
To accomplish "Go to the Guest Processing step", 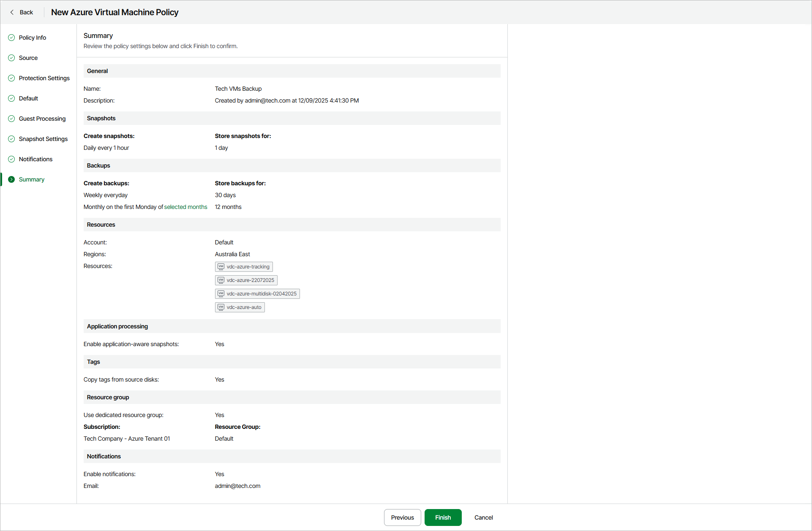I will click(x=42, y=119).
